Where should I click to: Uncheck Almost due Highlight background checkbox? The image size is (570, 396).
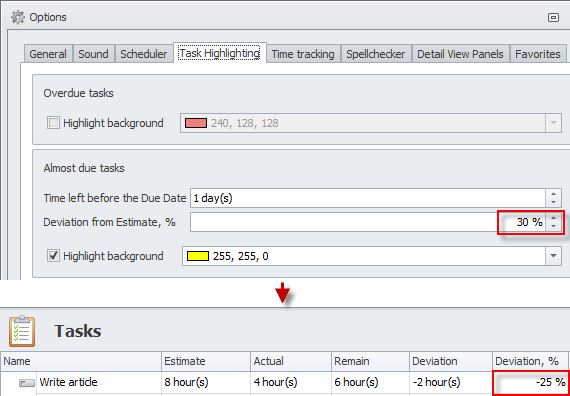tap(53, 256)
